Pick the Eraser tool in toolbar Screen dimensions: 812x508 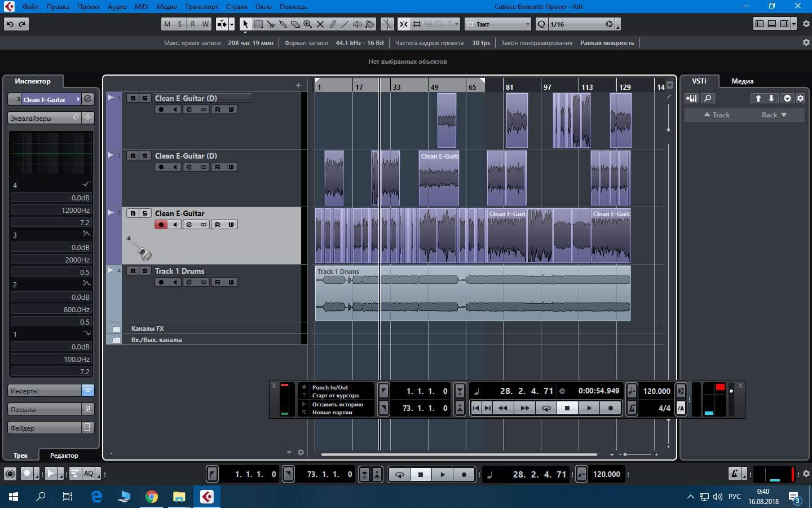[295, 24]
